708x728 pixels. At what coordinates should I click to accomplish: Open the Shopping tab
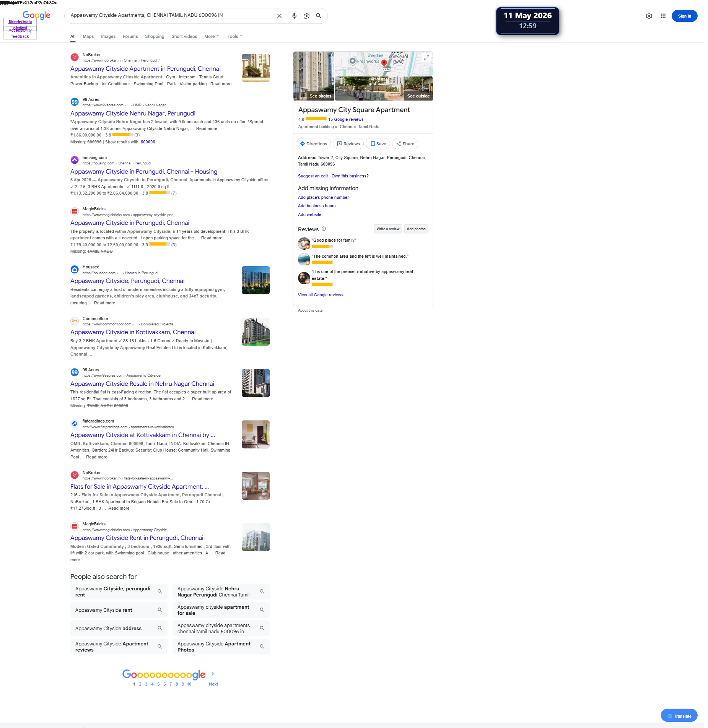point(155,36)
